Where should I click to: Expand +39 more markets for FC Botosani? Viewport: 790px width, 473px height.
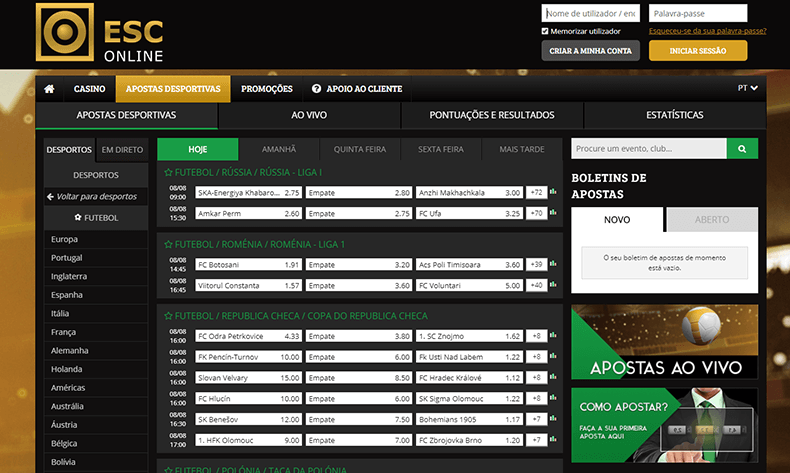pos(537,264)
